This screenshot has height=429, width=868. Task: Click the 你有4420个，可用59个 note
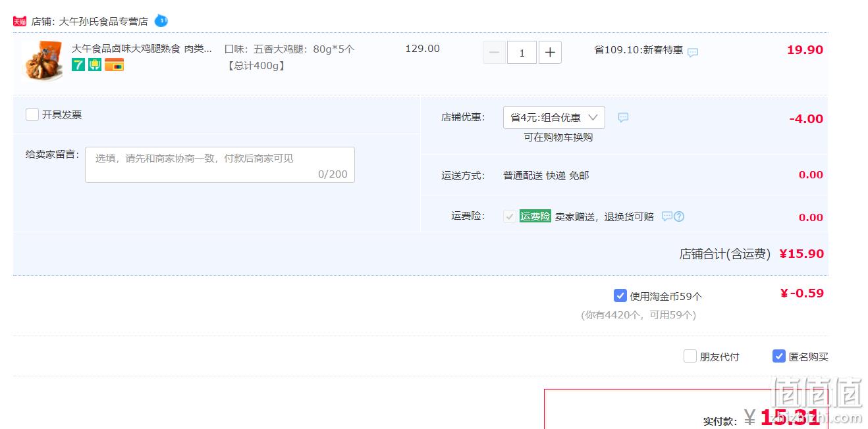(638, 315)
